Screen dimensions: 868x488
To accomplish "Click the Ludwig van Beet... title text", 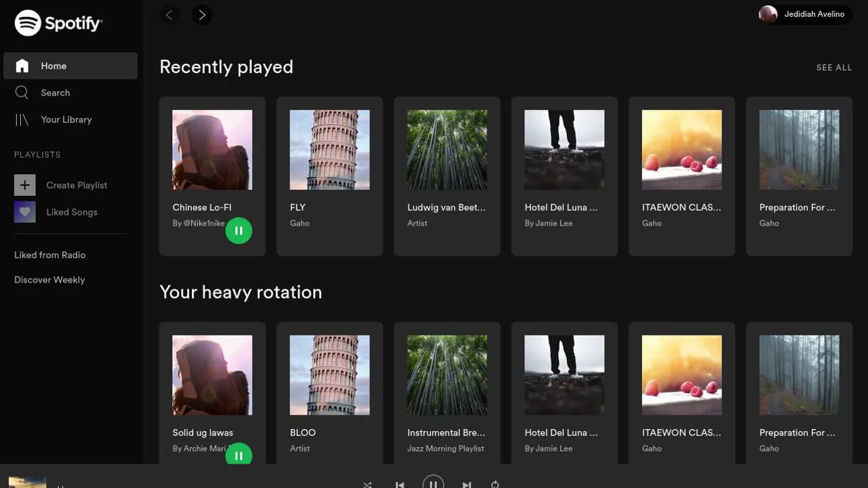I will (446, 207).
